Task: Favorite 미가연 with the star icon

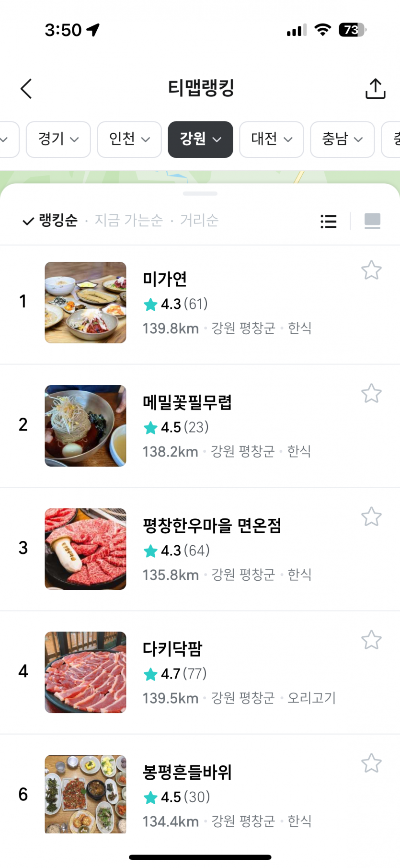Action: click(x=371, y=270)
